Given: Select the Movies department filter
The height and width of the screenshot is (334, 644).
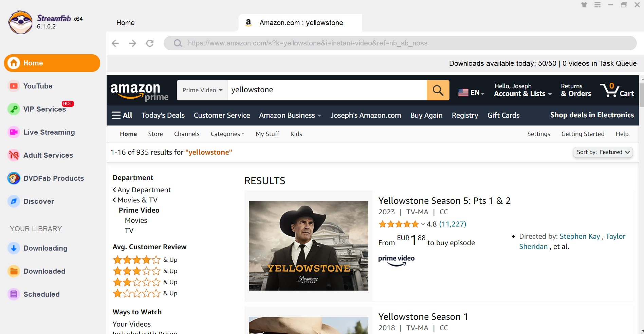Looking at the screenshot, I should 136,220.
